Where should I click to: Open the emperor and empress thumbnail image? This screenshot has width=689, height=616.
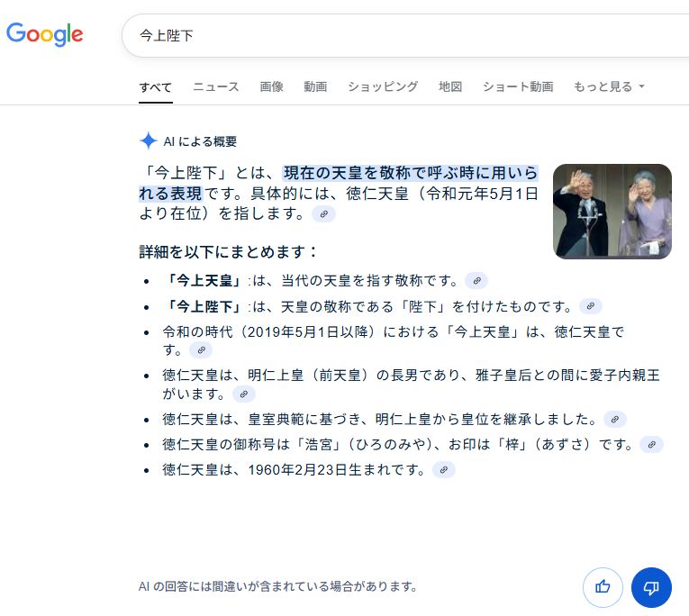pyautogui.click(x=612, y=212)
